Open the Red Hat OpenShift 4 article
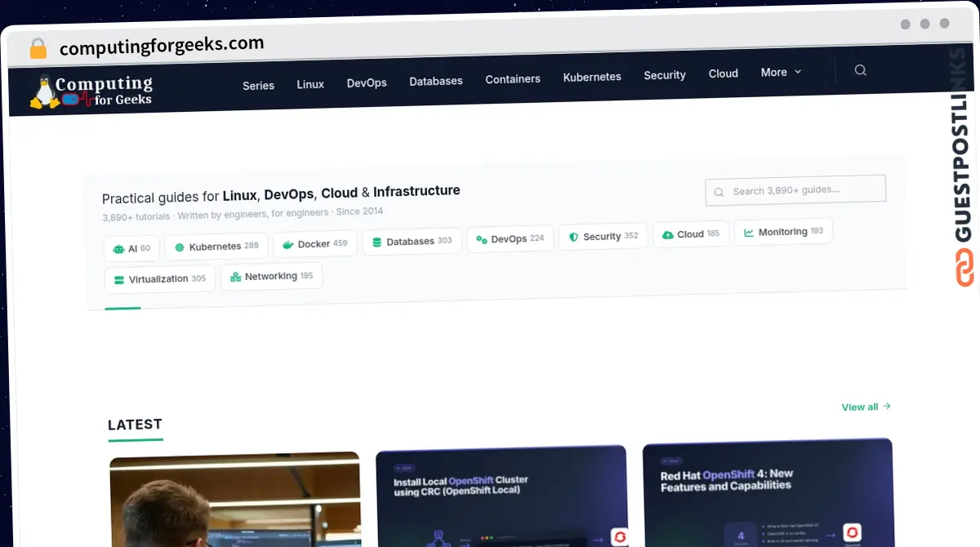 click(768, 492)
